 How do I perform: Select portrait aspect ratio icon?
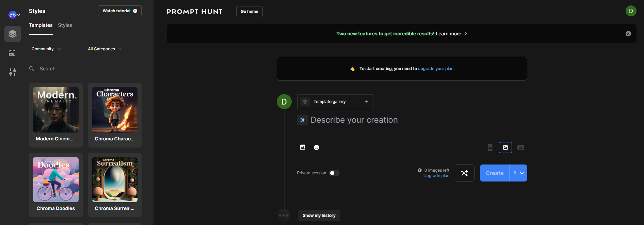(490, 148)
